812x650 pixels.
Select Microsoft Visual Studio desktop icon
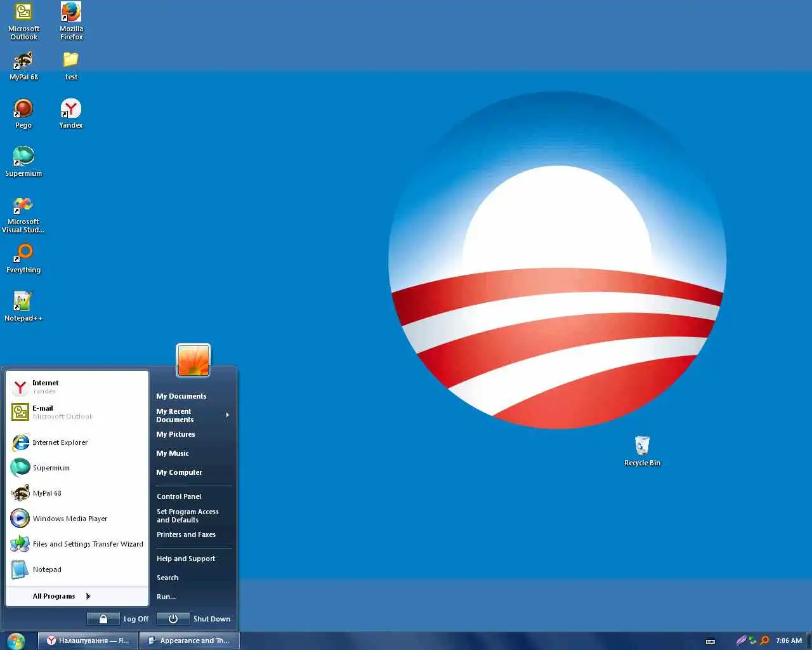(23, 215)
